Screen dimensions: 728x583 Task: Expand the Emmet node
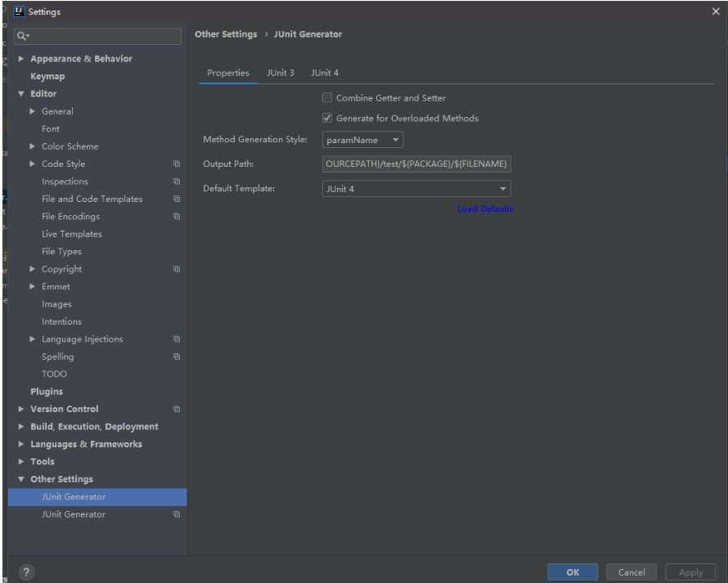32,286
